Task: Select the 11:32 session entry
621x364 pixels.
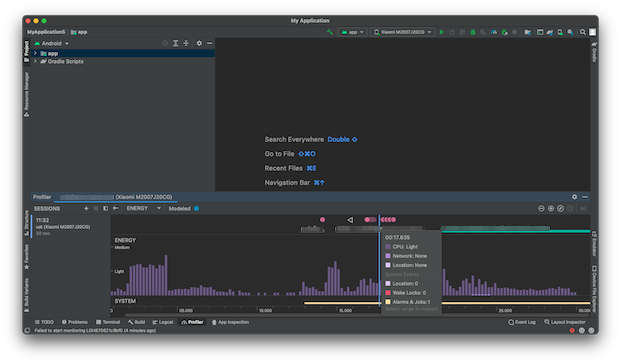Action: pos(70,227)
